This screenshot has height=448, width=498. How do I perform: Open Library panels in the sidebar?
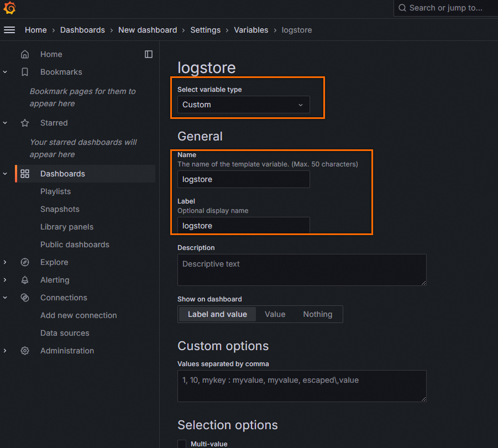(67, 227)
